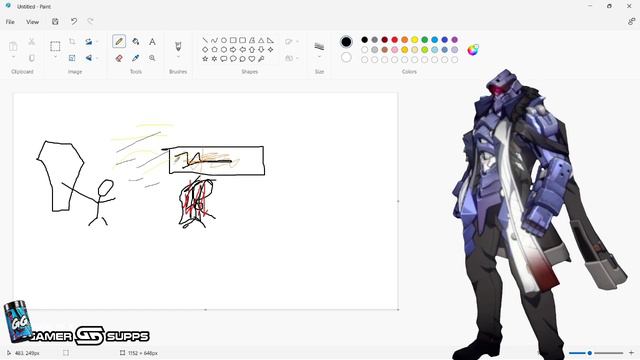Expand the Brushes dropdown arrow

tap(178, 57)
